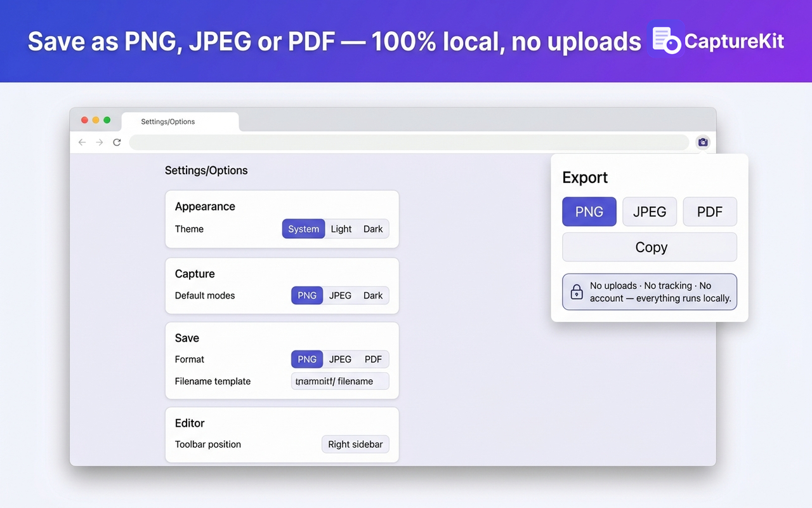Set Theme to Light
This screenshot has width=812, height=508.
click(x=341, y=229)
